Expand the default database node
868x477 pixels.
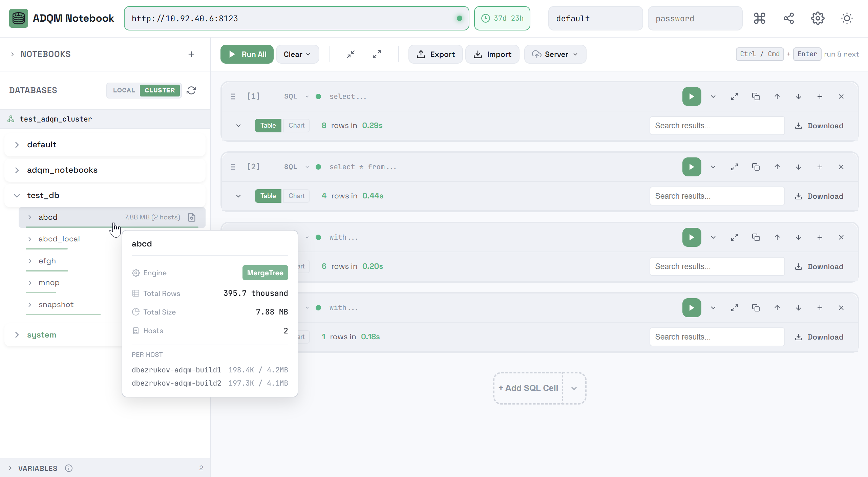(17, 145)
